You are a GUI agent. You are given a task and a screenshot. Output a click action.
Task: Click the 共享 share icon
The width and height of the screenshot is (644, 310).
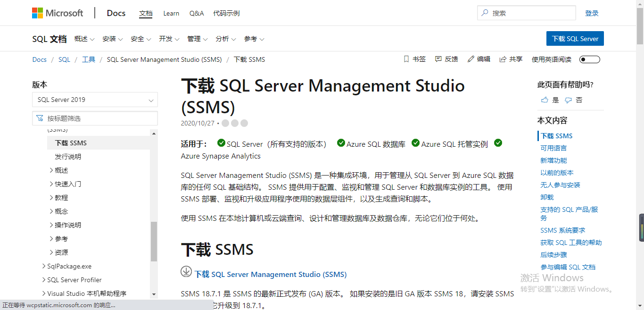click(502, 59)
